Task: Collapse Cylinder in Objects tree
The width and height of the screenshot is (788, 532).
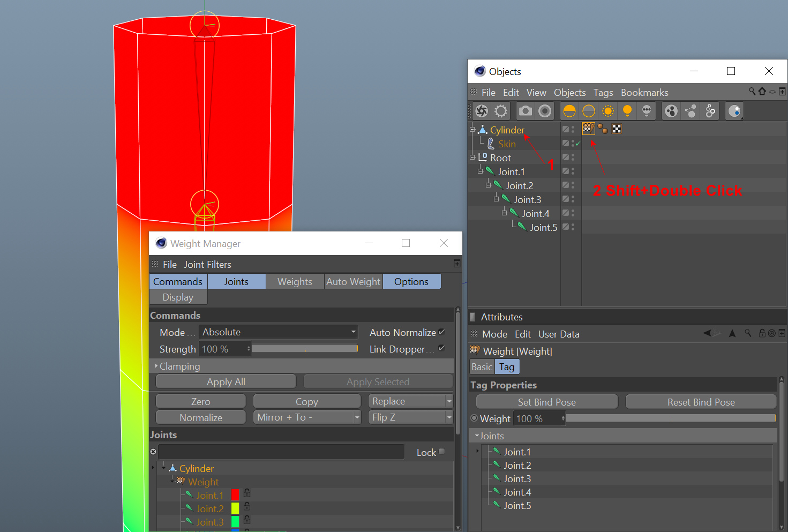Action: click(x=472, y=129)
